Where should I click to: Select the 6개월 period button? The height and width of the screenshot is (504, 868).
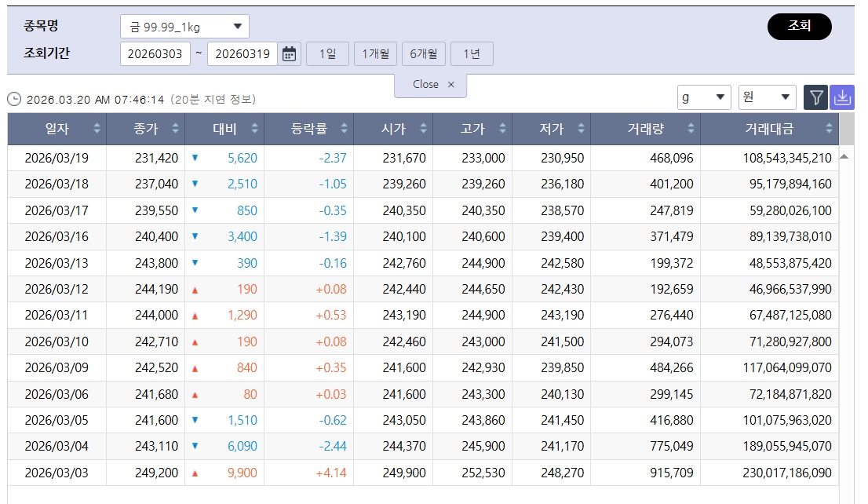click(424, 53)
